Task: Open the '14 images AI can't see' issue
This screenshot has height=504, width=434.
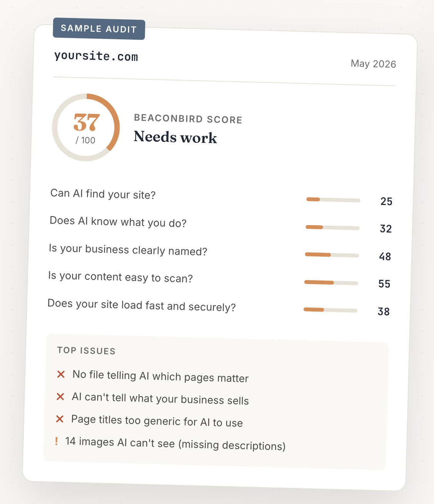Action: [175, 444]
